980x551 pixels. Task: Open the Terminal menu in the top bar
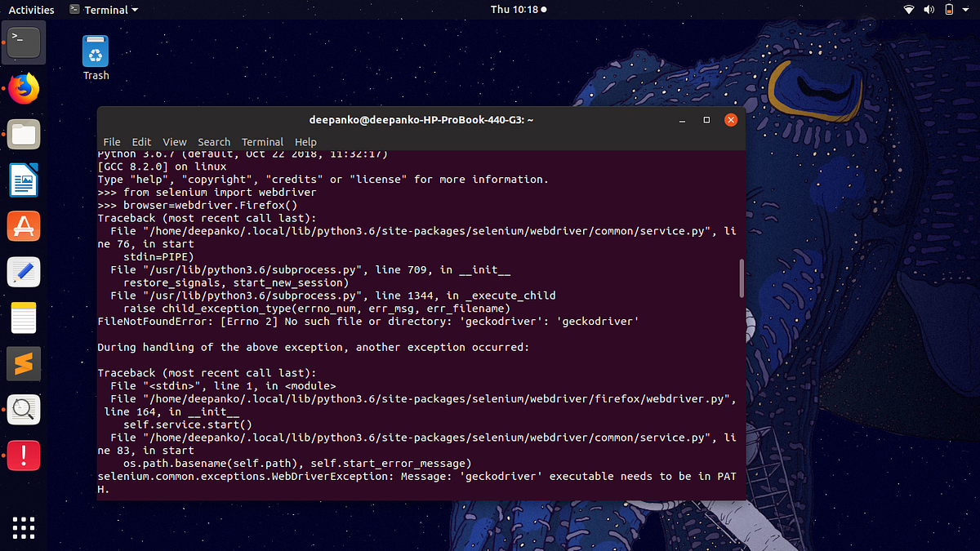(104, 10)
